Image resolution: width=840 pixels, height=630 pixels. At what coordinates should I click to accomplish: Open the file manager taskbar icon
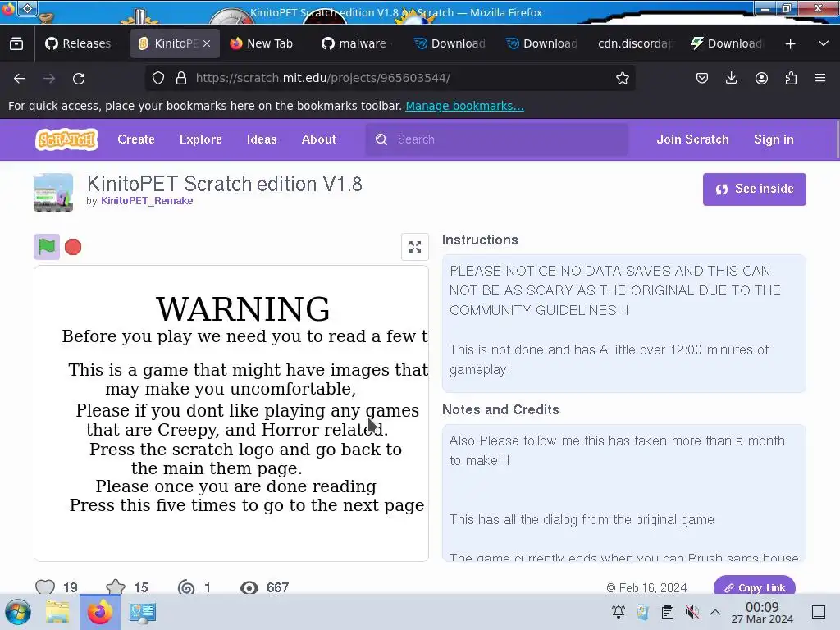(57, 612)
